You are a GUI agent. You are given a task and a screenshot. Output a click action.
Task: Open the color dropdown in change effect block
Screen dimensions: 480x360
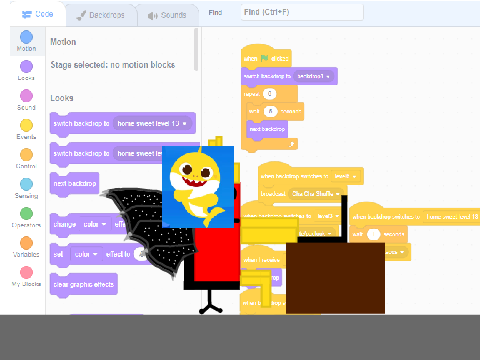point(95,224)
